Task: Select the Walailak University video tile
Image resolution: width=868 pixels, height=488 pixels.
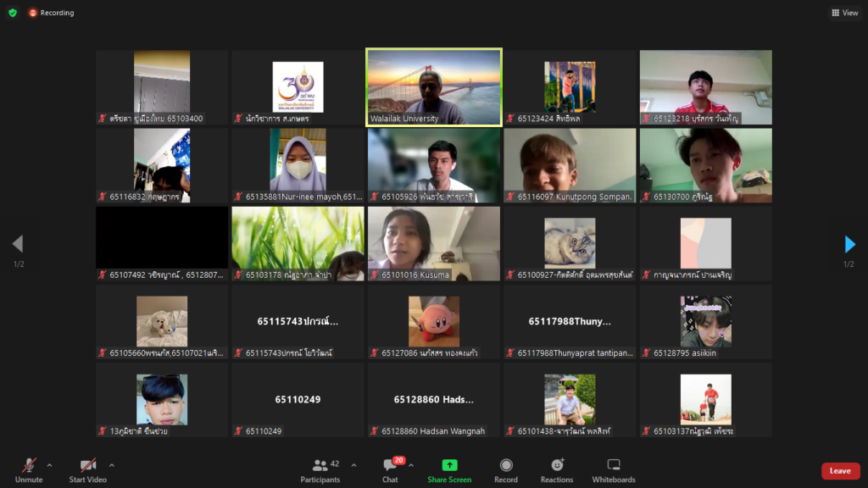Action: click(x=433, y=86)
